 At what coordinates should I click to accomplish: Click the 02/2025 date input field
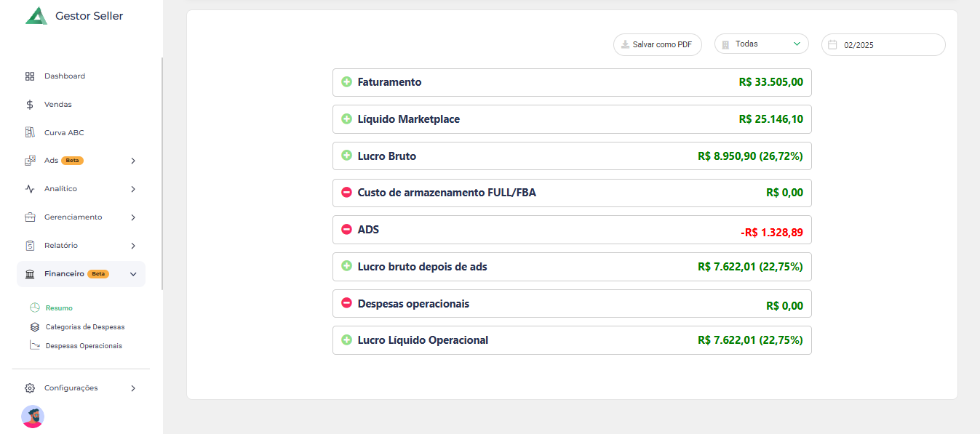point(888,45)
